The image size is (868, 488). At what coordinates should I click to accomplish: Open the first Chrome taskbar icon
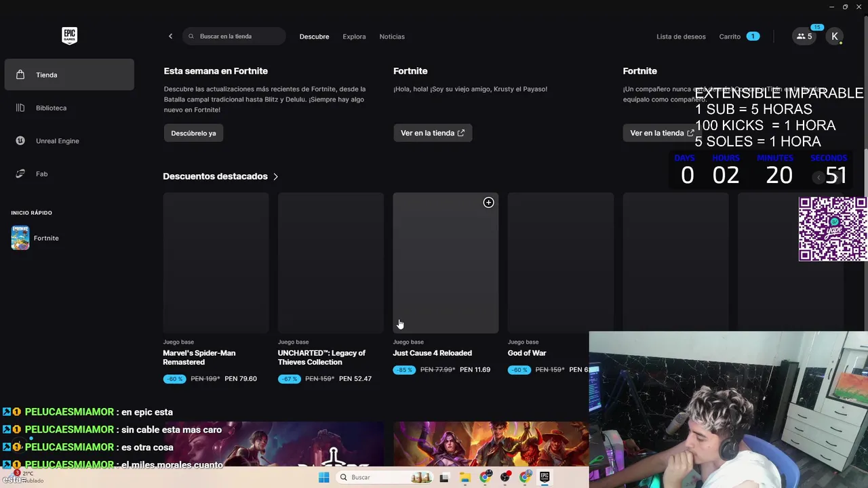click(485, 477)
